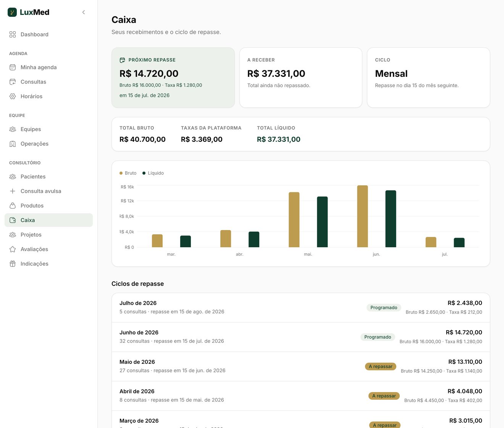Click the A repassar badge for Maio de 2026
Screen dimensions: 504x428
pyautogui.click(x=381, y=366)
